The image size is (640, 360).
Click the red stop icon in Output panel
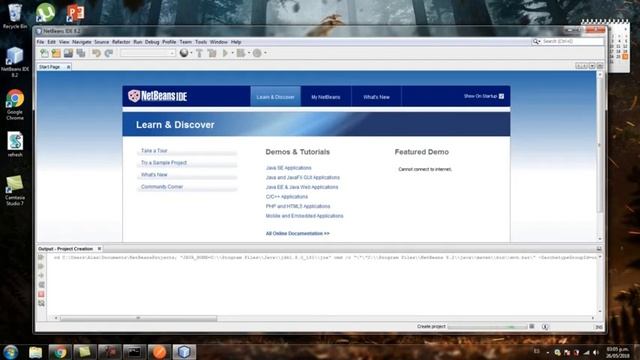[41, 294]
